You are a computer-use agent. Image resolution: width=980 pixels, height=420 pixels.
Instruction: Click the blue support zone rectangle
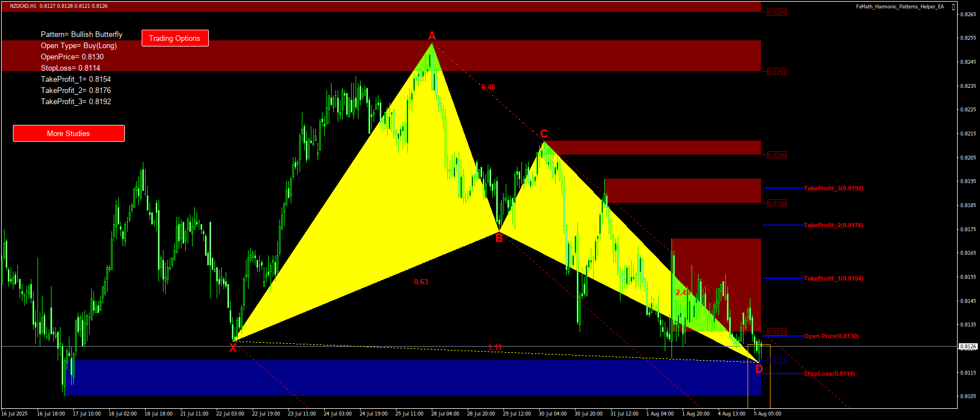click(392, 378)
